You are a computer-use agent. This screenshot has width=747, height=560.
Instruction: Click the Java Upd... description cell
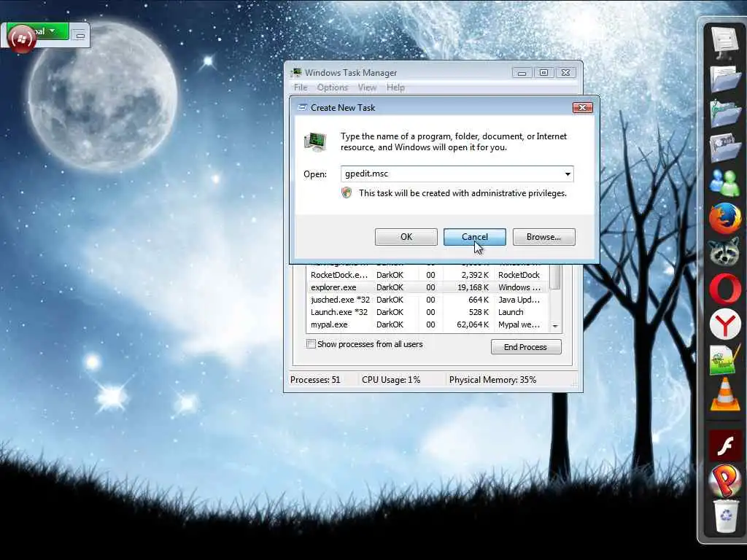(519, 300)
